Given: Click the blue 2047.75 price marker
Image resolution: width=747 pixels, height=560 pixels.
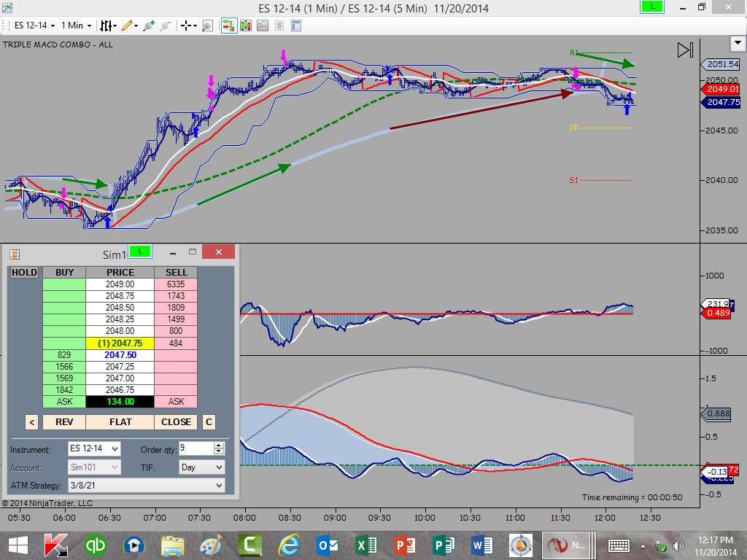Looking at the screenshot, I should [721, 102].
